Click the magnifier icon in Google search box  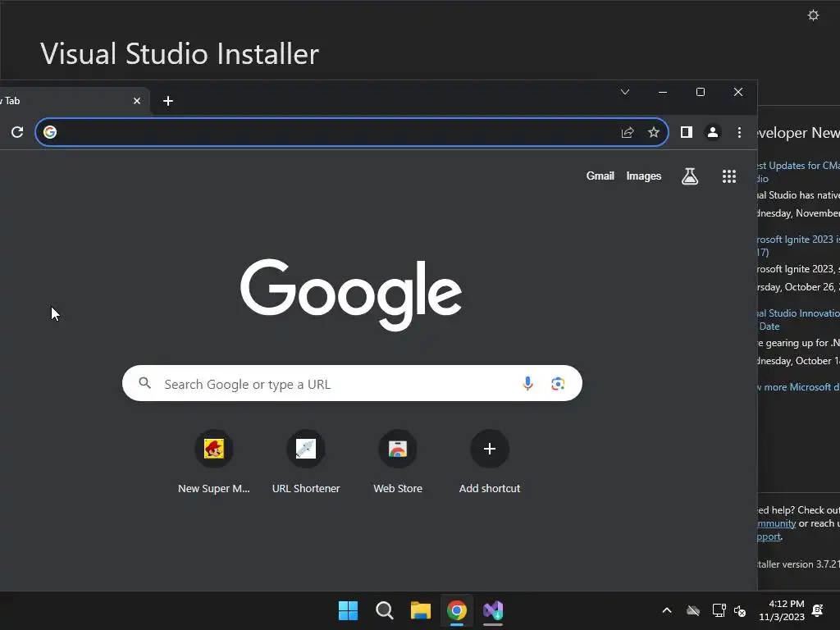tap(144, 383)
